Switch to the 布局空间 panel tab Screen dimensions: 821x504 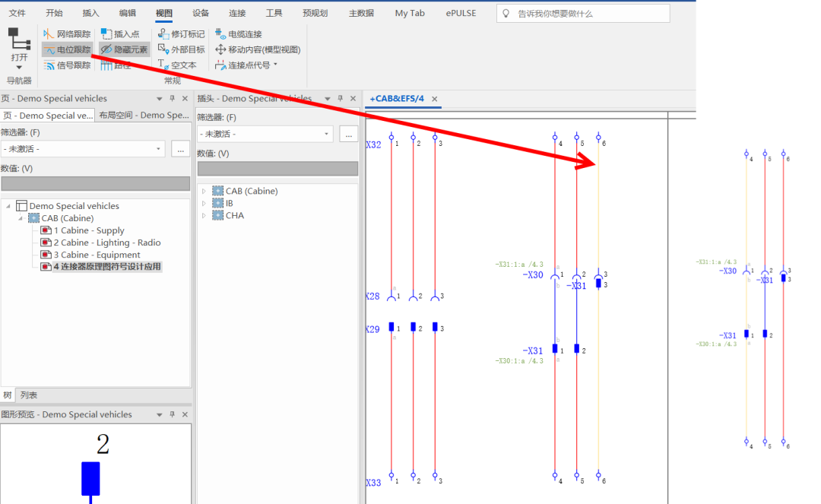tap(143, 116)
